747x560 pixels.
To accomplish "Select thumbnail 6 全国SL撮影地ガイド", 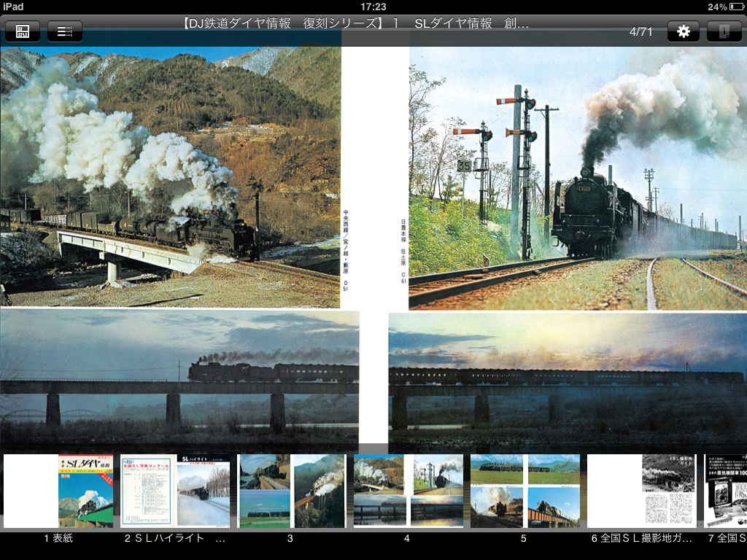I will (642, 491).
